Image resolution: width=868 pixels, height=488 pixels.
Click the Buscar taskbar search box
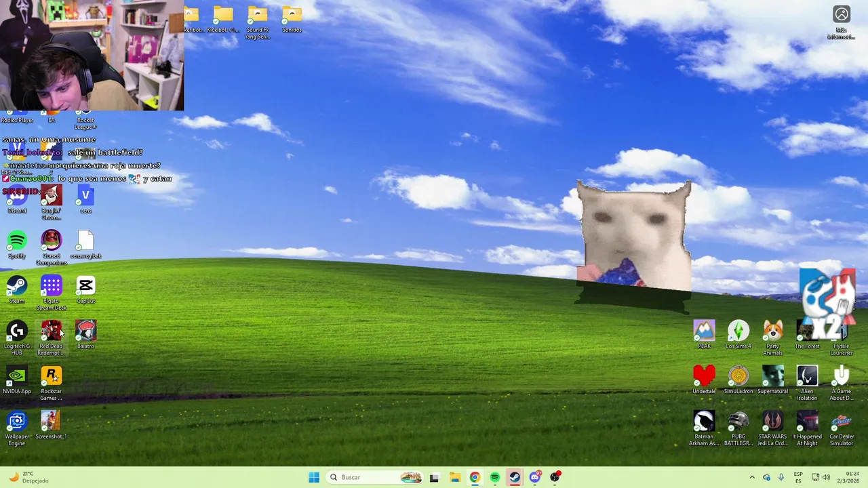click(374, 477)
